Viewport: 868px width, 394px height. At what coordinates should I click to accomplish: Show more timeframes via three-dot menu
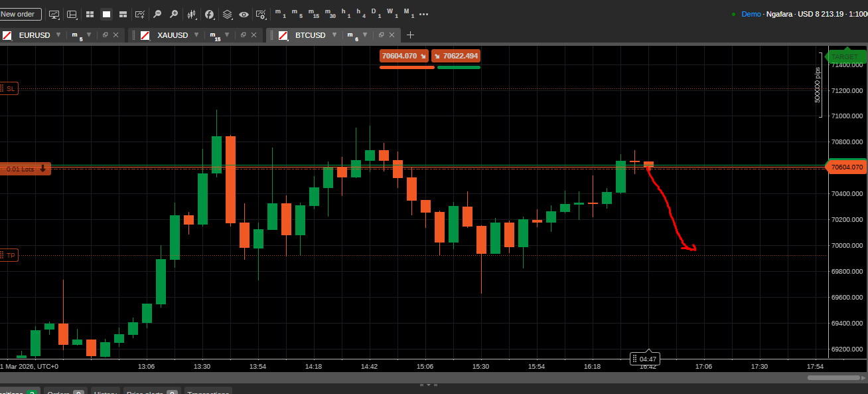pyautogui.click(x=424, y=14)
